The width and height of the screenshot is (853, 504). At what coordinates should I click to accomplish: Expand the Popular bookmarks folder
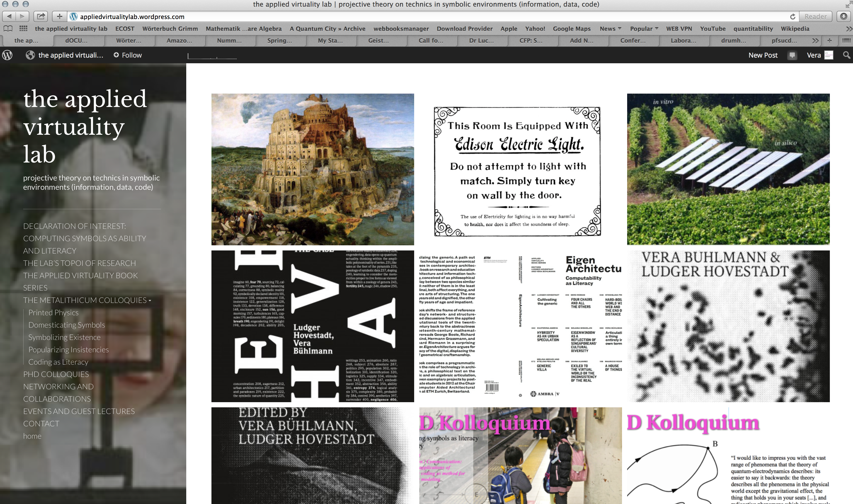click(x=644, y=29)
